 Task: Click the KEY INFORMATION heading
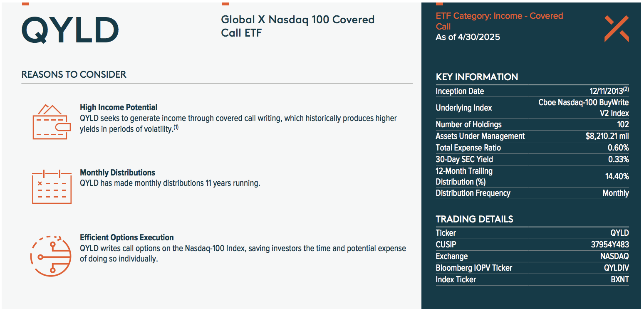pos(477,77)
